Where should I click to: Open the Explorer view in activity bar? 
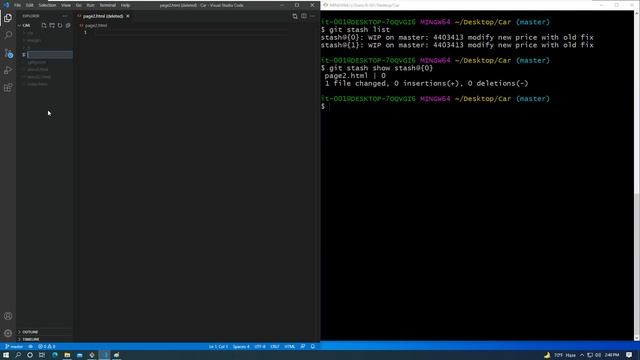tap(8, 18)
